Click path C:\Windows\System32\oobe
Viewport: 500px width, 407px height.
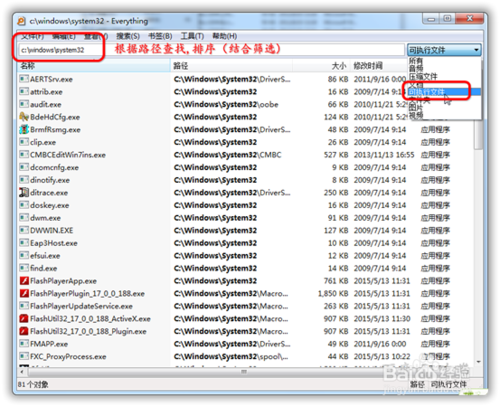point(226,104)
